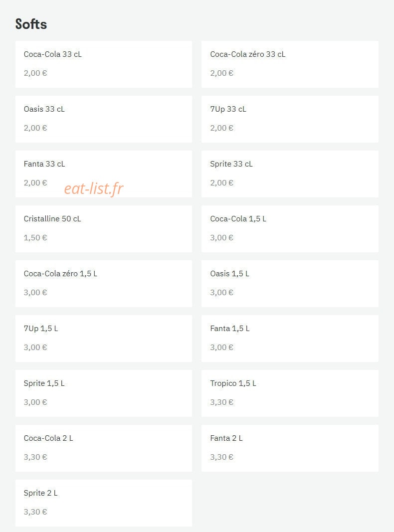The width and height of the screenshot is (394, 532).
Task: Select the Coca-Cola 1,5 L card
Action: coord(290,229)
